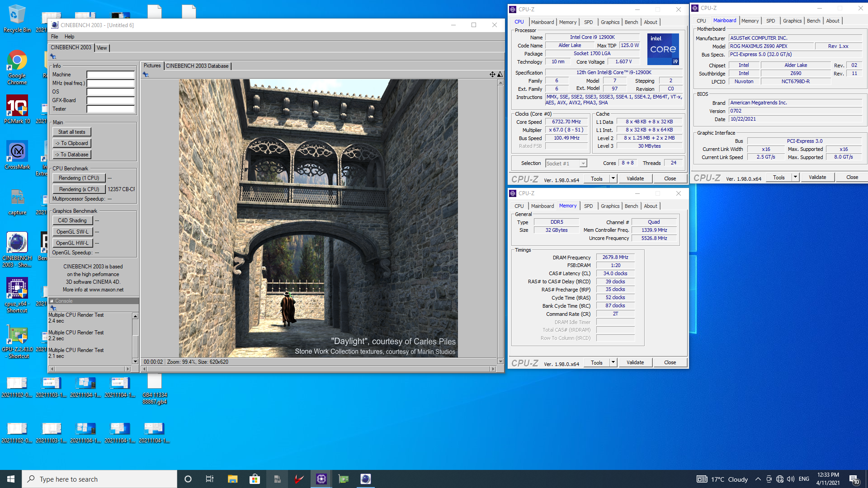Screen dimensions: 868x488
Task: Click the MHz (real freq.) input field
Action: coord(110,83)
